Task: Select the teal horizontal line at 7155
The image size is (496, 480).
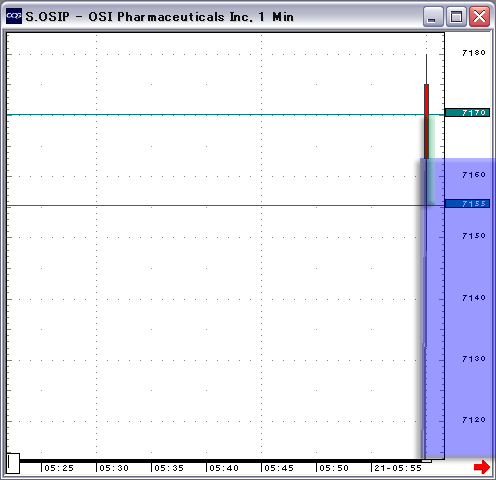Action: [x=213, y=205]
